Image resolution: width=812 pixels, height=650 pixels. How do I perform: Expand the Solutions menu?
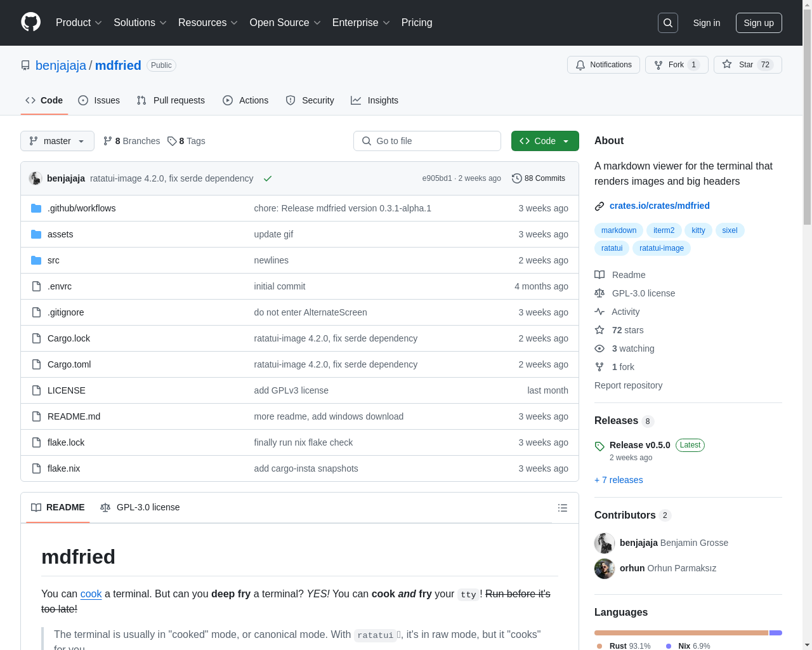[140, 23]
